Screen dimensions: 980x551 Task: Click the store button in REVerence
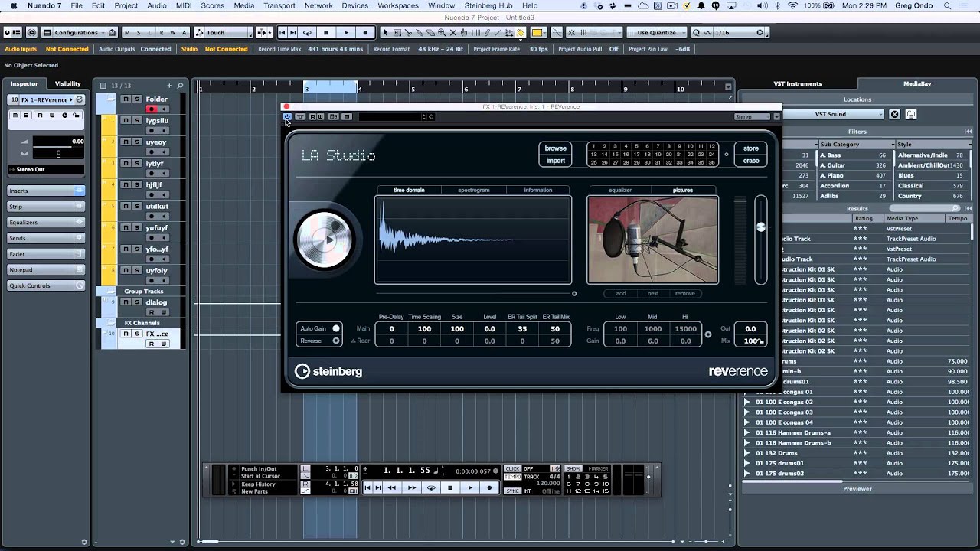751,148
